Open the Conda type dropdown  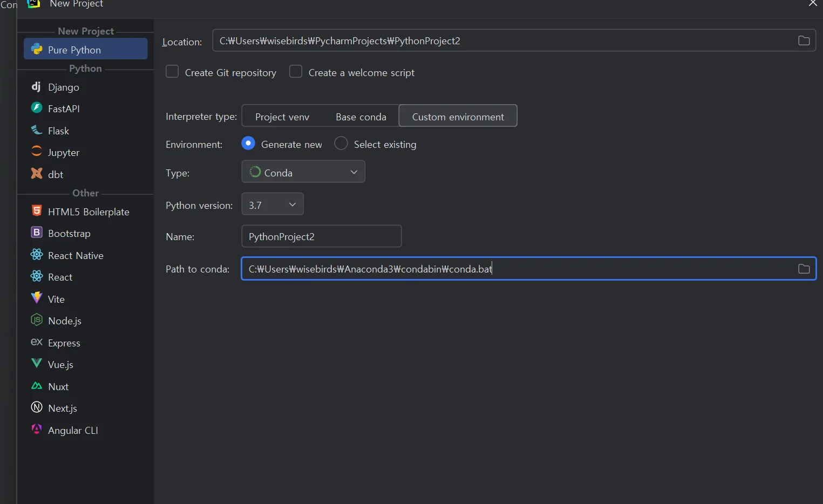(x=303, y=172)
